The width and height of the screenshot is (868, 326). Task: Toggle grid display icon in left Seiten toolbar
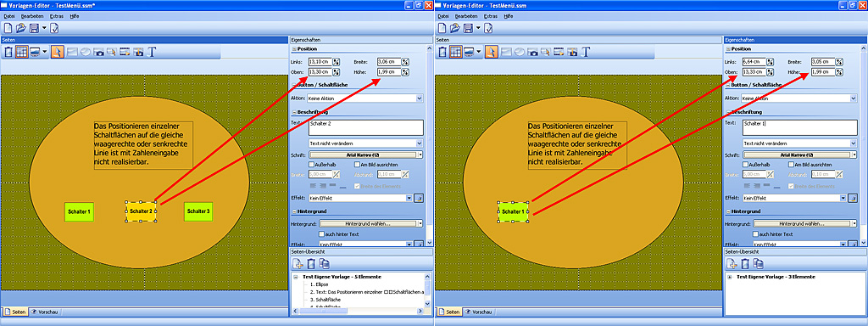[21, 52]
